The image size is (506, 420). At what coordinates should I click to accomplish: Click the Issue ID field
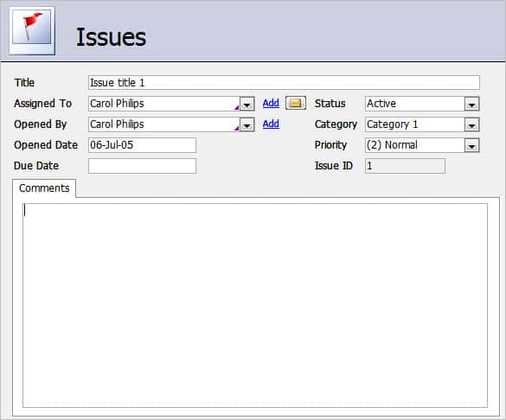pyautogui.click(x=405, y=166)
